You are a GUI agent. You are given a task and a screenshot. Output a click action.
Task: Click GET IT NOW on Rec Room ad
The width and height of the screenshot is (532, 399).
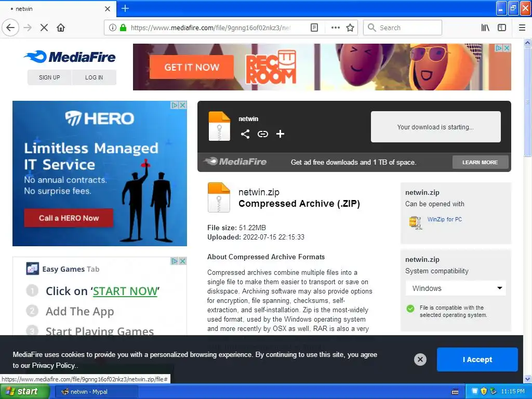pyautogui.click(x=192, y=67)
